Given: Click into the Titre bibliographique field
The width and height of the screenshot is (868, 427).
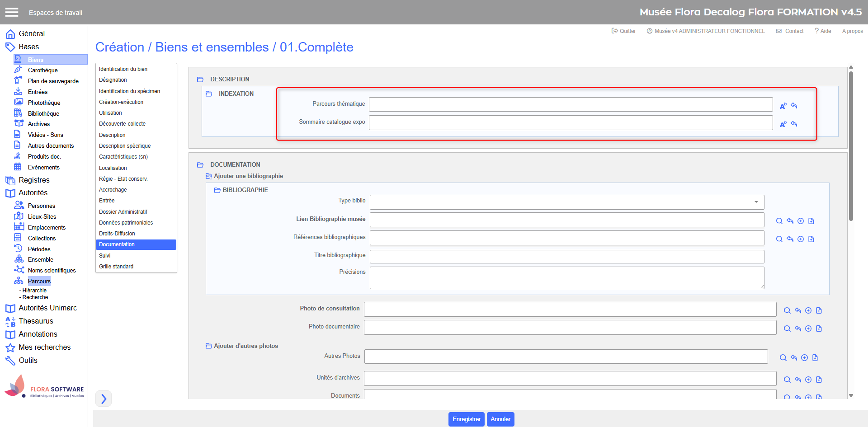Looking at the screenshot, I should [566, 257].
